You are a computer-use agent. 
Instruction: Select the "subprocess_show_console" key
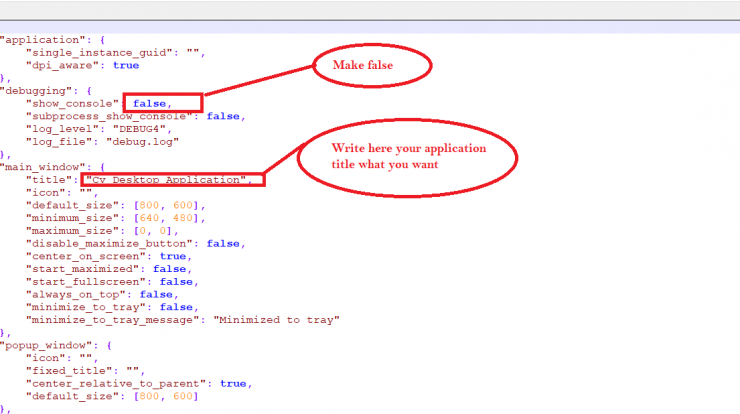(x=109, y=117)
